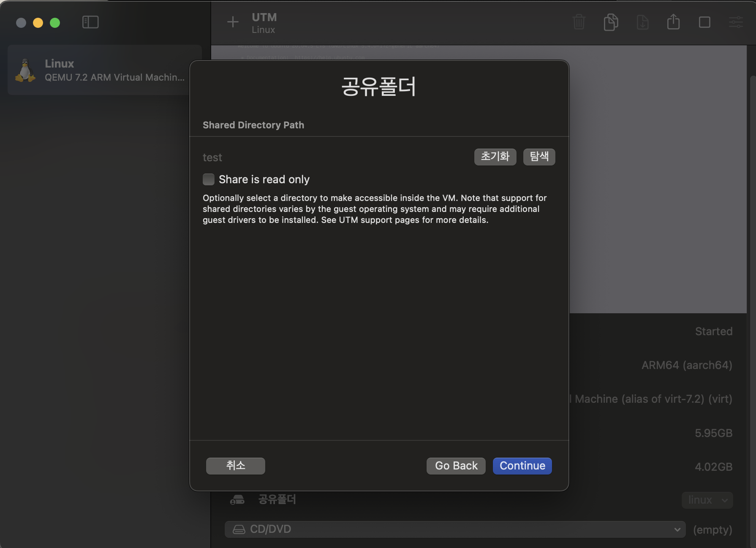Enable Share is read only checkbox
The height and width of the screenshot is (548, 756).
tap(209, 179)
